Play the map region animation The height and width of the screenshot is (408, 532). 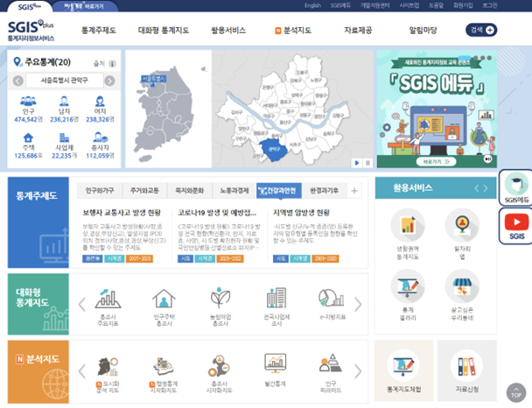pos(357,163)
